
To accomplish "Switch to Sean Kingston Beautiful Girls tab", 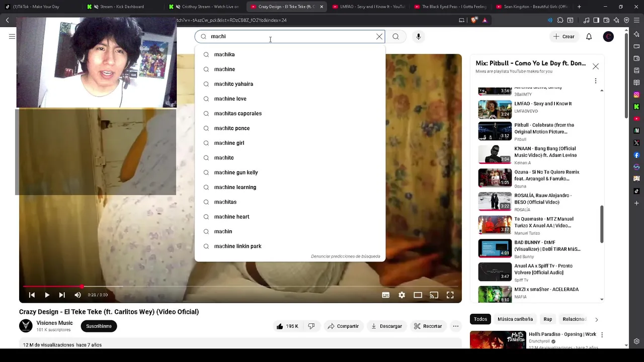I will click(x=532, y=7).
